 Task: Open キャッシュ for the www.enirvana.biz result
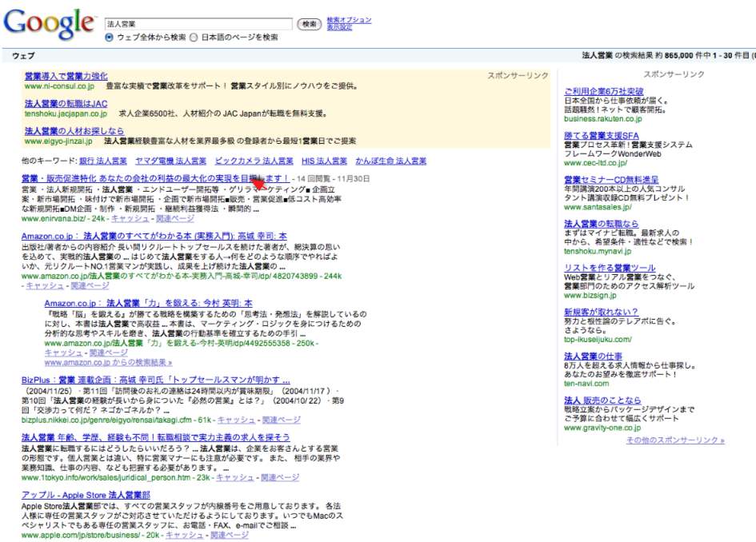click(x=130, y=219)
